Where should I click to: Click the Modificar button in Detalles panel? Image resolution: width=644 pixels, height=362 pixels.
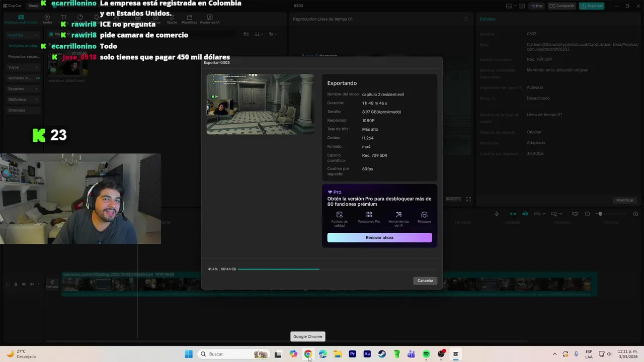tap(625, 200)
